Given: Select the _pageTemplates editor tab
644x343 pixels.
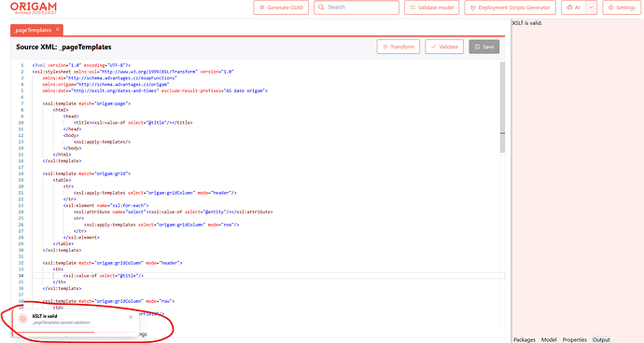Looking at the screenshot, I should point(33,31).
